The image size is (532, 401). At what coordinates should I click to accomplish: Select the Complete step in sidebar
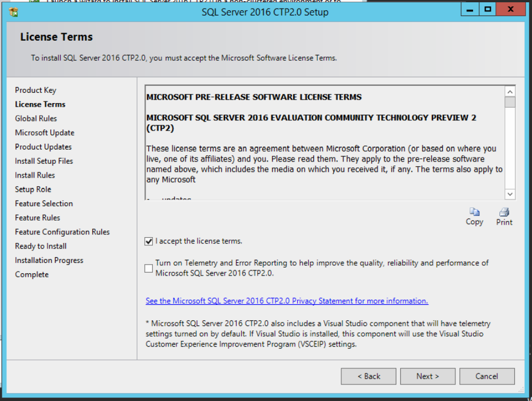[x=32, y=275]
